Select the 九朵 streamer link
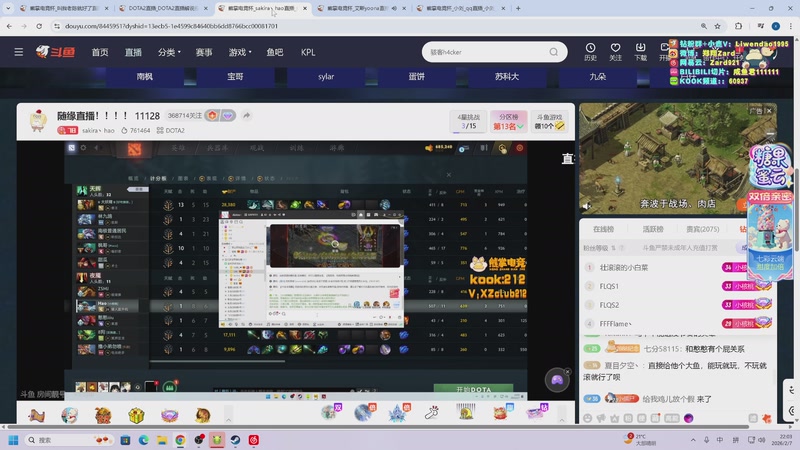The width and height of the screenshot is (800, 450). tap(597, 77)
